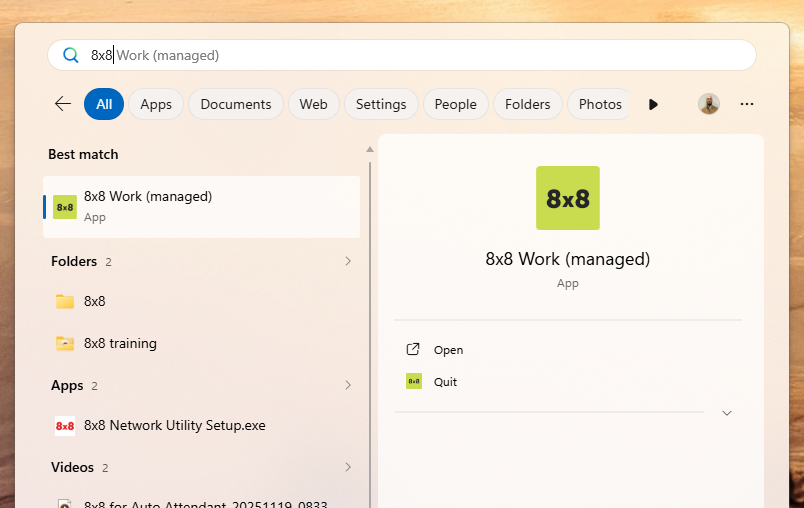Click the 8x8 Work (managed) preview title

[x=568, y=259]
